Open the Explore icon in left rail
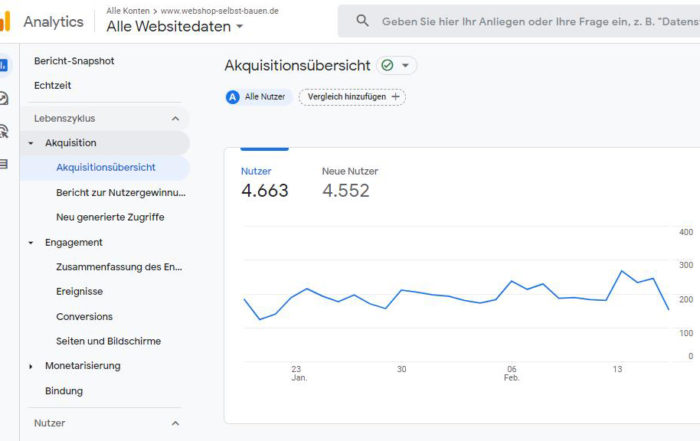The height and width of the screenshot is (441, 700). (x=4, y=98)
